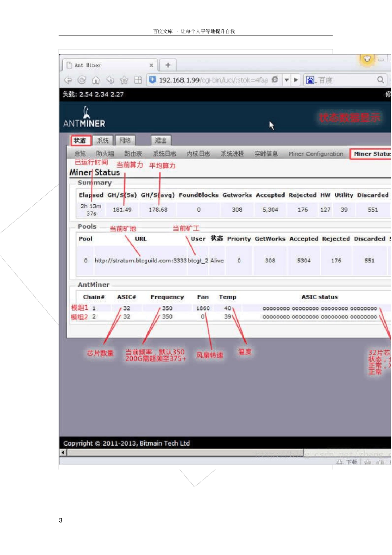Click chain 2 temperature value 39
The height and width of the screenshot is (555, 392).
click(x=228, y=316)
